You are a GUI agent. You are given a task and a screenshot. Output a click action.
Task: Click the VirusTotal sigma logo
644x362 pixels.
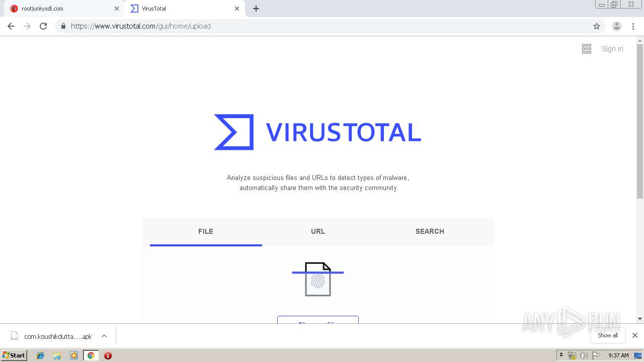tap(234, 132)
